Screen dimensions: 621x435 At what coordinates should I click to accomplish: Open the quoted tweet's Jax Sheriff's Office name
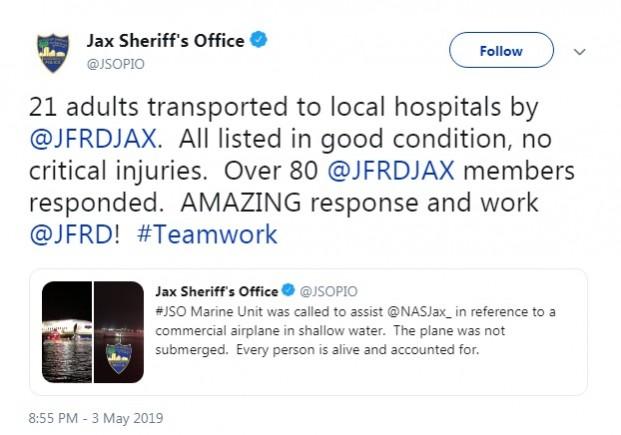(x=217, y=291)
